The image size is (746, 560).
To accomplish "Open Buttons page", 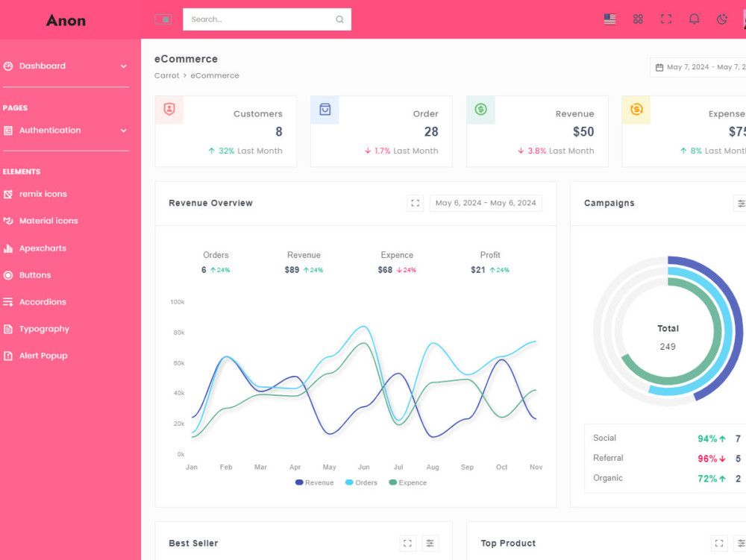I will click(35, 274).
